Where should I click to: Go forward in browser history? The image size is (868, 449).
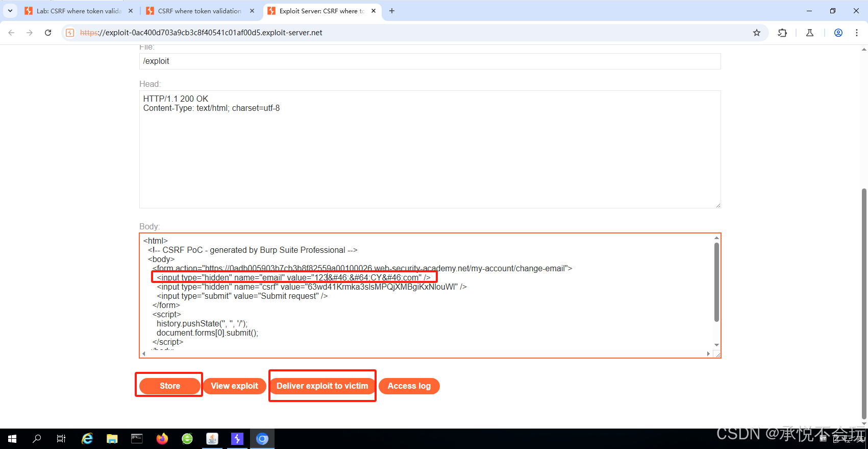[x=30, y=33]
